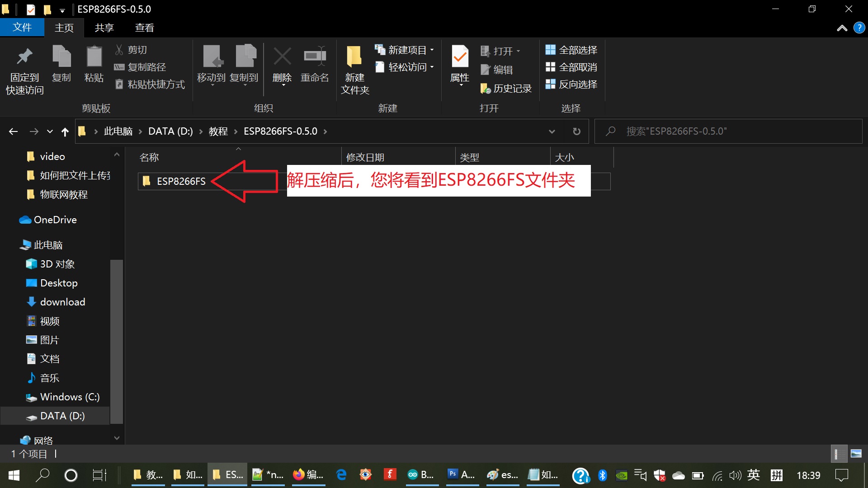Click 教程 in the breadcrumb path

[x=218, y=131]
